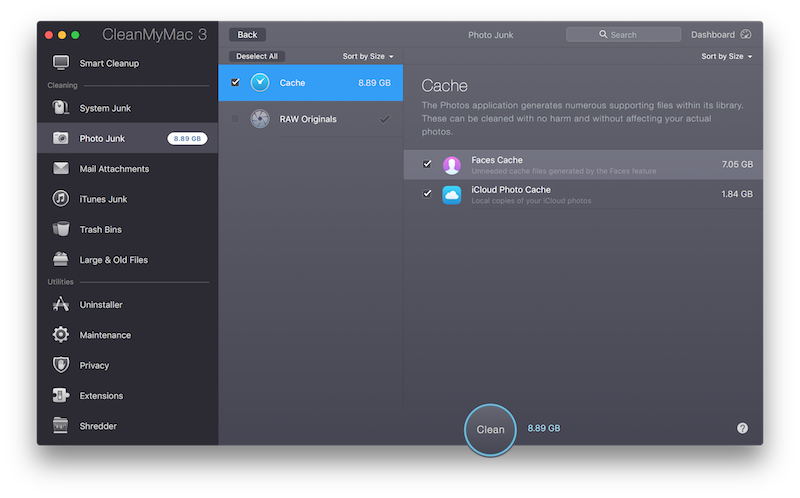Image resolution: width=800 pixels, height=498 pixels.
Task: Open the Uninstaller icon in Utilities
Action: pyautogui.click(x=61, y=305)
